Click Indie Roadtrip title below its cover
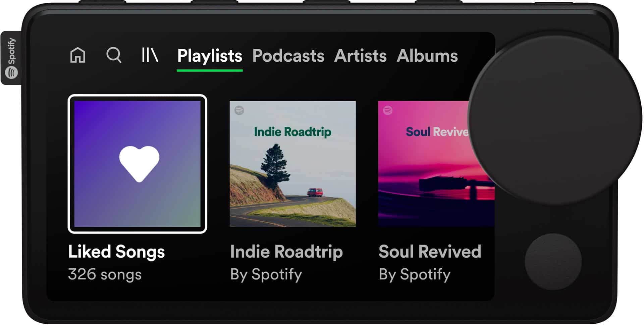644x325 pixels. tap(286, 252)
